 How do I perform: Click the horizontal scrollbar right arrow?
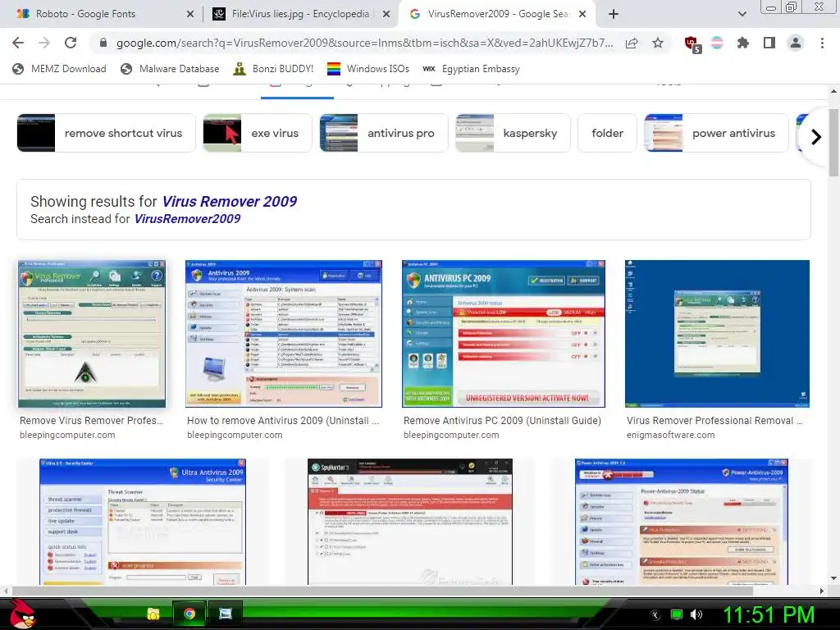click(x=822, y=591)
